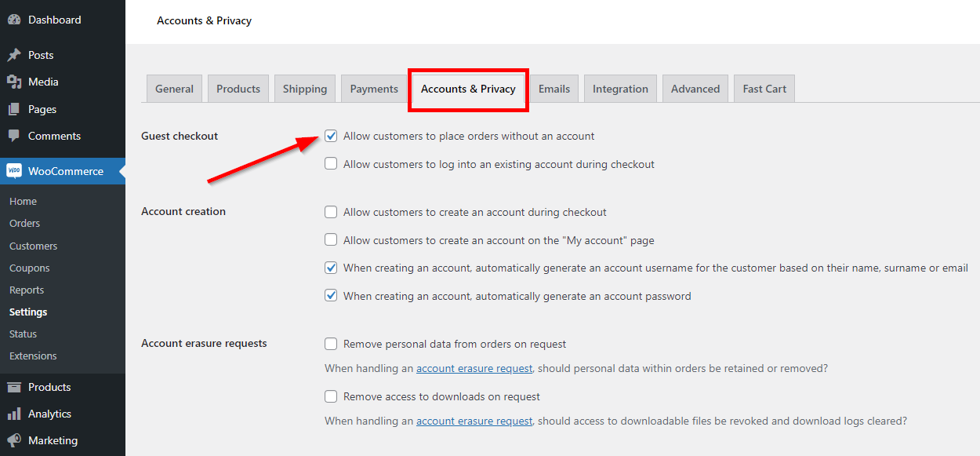Open the Payments tab

[374, 89]
